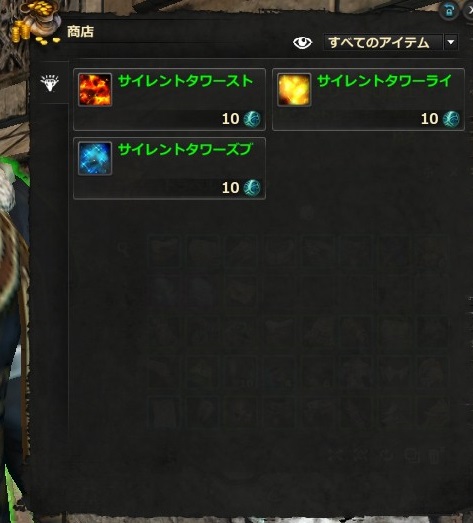Viewport: 473px width, 523px height.
Task: Click the currency orb beside the サイレントタワーズブ price
Action: coord(252,187)
